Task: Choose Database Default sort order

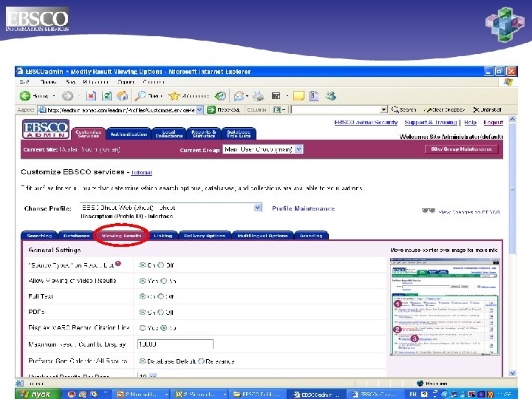Action: [143, 361]
